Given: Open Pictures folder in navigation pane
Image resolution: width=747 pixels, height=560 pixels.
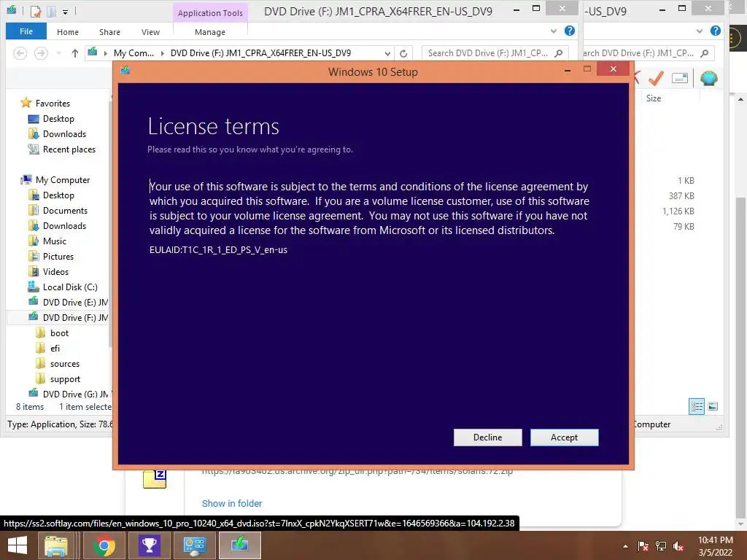Looking at the screenshot, I should point(58,256).
